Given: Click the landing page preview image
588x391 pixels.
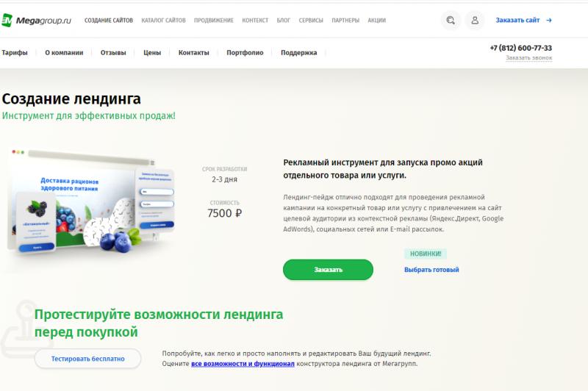Looking at the screenshot, I should click(91, 201).
